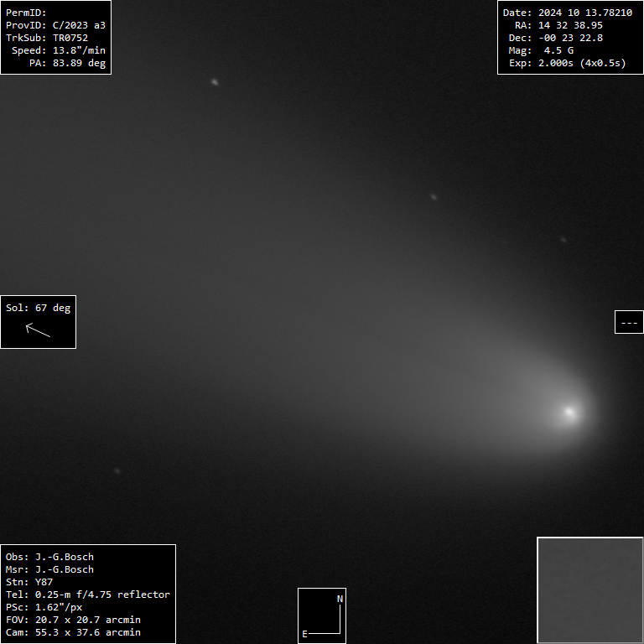Click the Sol: 67 deg label
644x644 pixels.
click(39, 308)
